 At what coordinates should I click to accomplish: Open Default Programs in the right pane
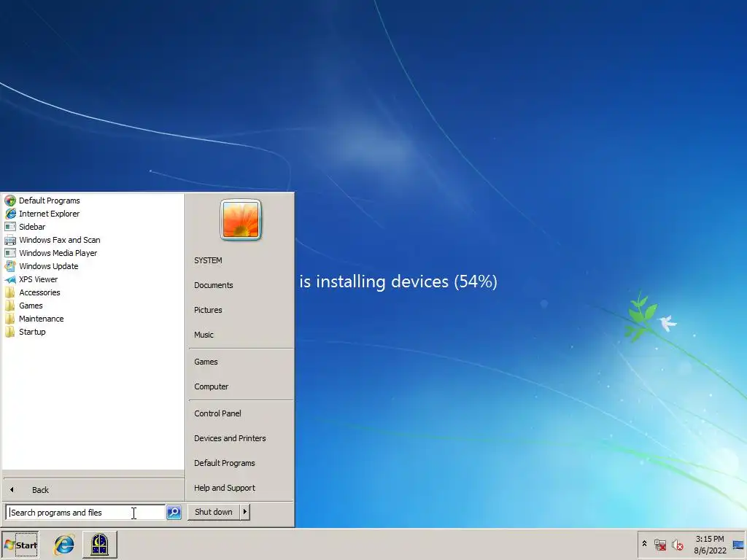pos(225,463)
